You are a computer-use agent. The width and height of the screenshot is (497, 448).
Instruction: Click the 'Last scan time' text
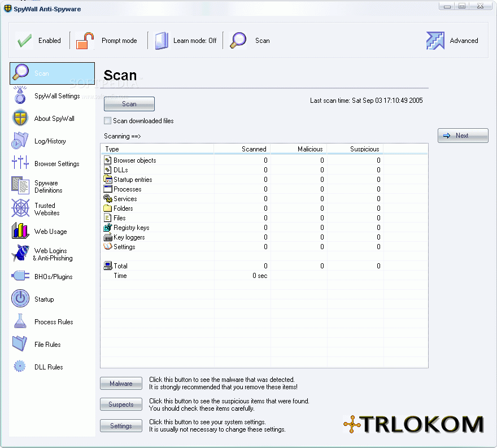tap(366, 101)
